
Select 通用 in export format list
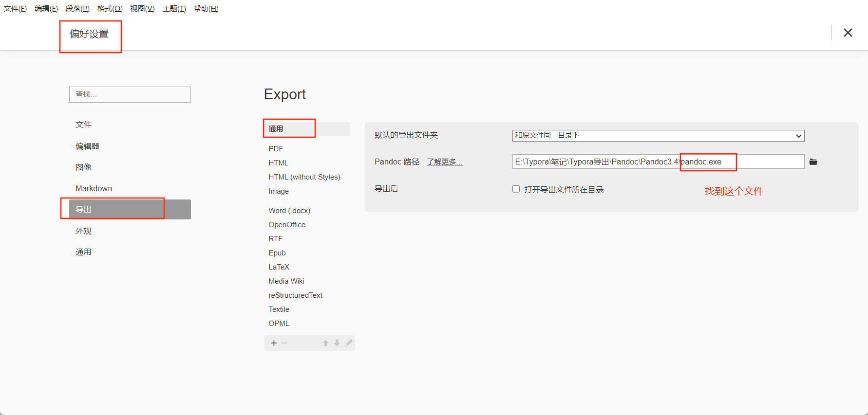[x=307, y=129]
